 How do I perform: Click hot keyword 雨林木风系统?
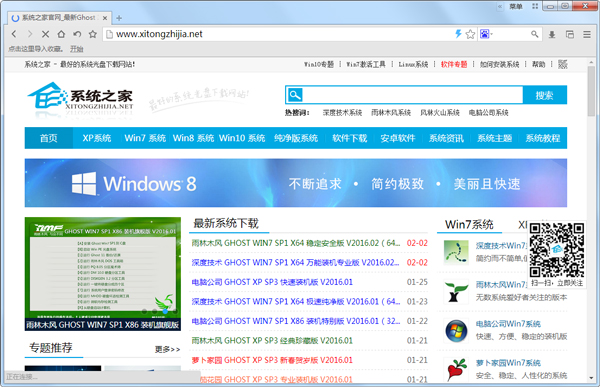pyautogui.click(x=391, y=113)
